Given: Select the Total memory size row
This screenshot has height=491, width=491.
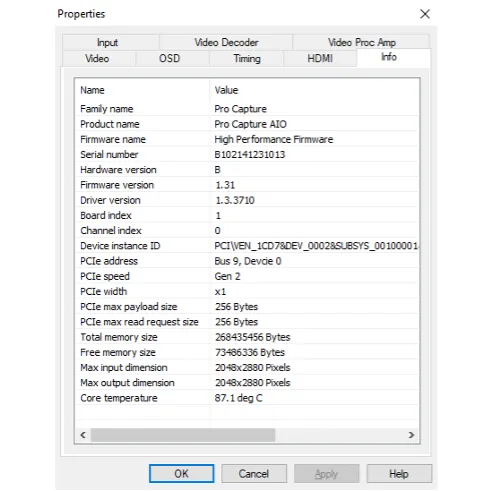Looking at the screenshot, I should coord(247,337).
